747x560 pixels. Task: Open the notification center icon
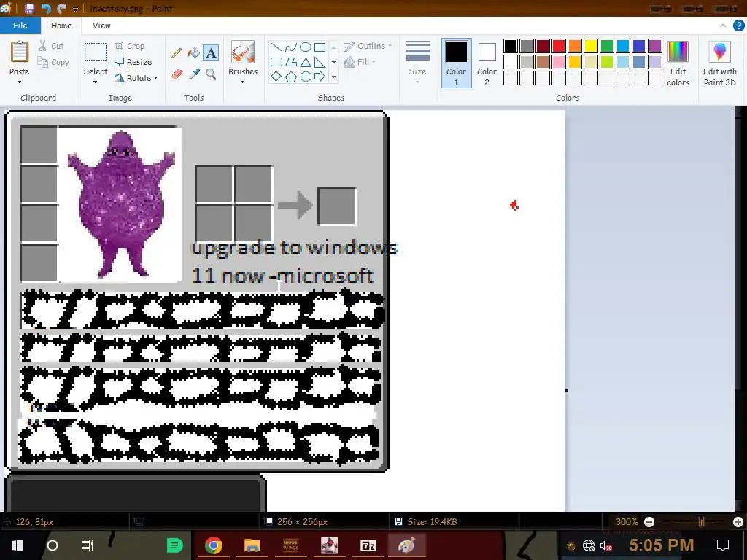click(723, 545)
